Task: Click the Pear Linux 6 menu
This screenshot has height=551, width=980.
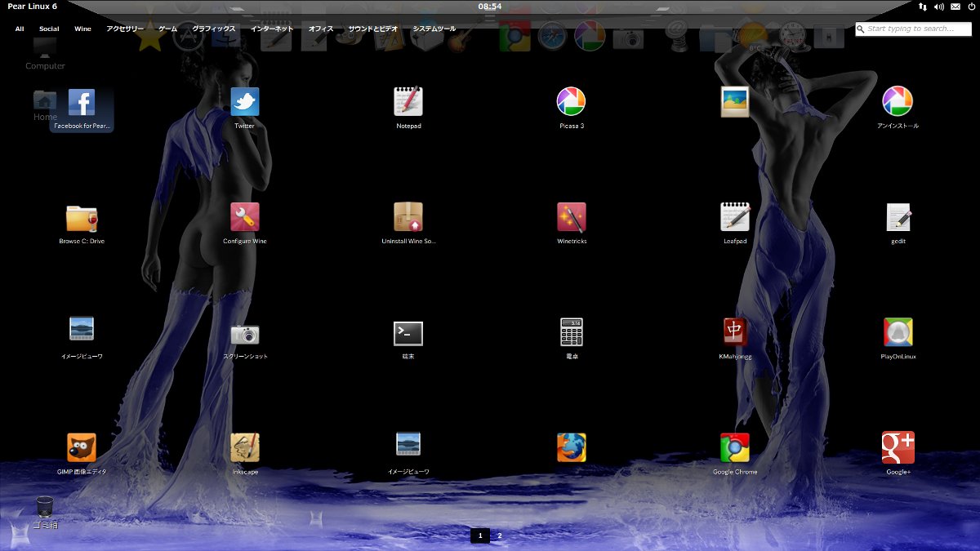Action: (x=32, y=7)
